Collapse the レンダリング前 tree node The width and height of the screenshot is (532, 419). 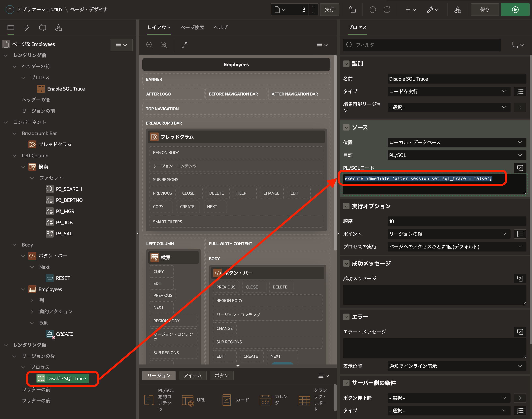coord(6,56)
